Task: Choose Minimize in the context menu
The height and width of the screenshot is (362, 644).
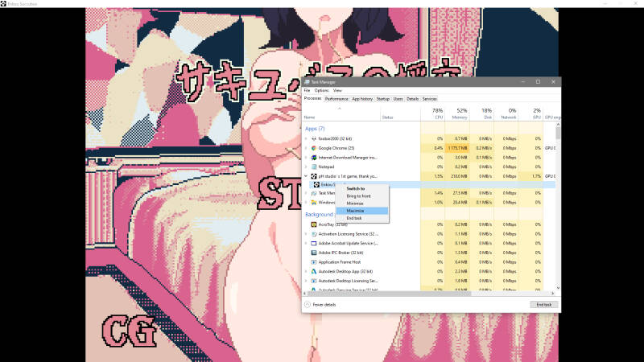Action: click(x=361, y=204)
